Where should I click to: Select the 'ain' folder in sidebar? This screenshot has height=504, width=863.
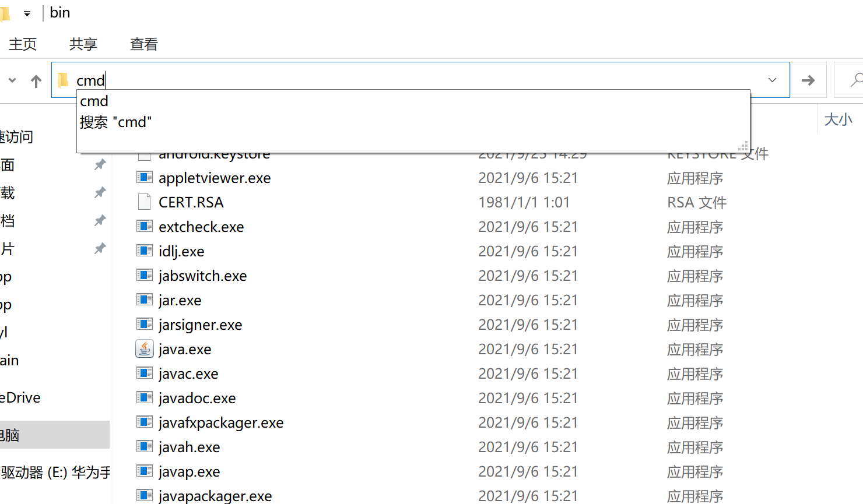click(x=9, y=361)
